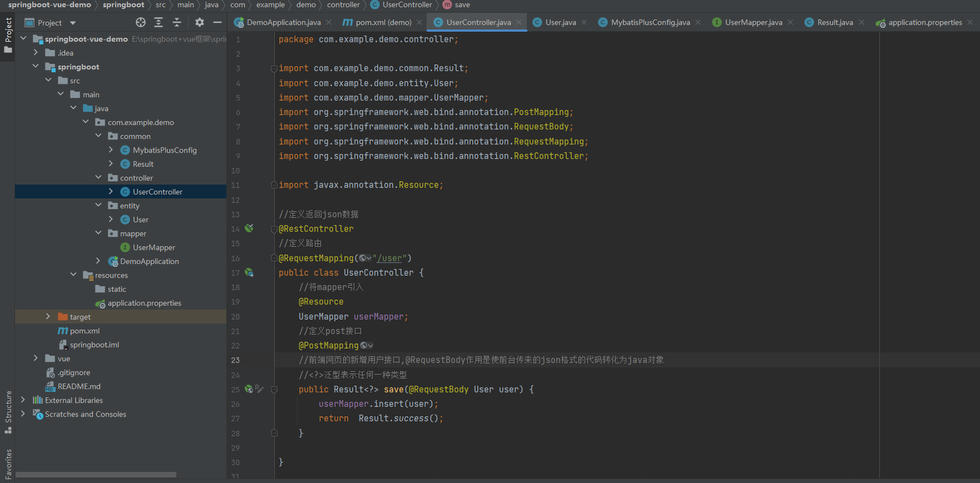Hide the Project tool window
Viewport: 980px width, 483px height.
pos(217,22)
